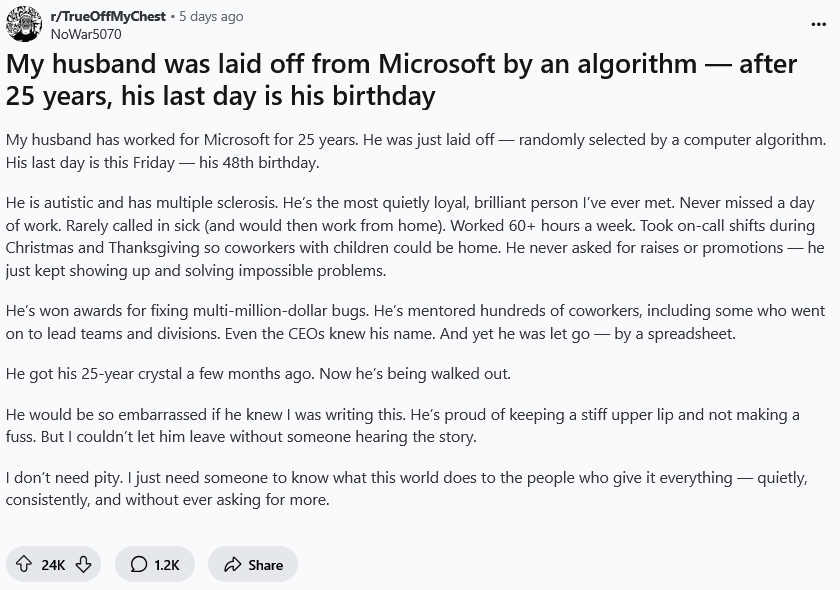The width and height of the screenshot is (840, 590).
Task: Click the paragraph starting 'He's won awards'
Action: 415,322
